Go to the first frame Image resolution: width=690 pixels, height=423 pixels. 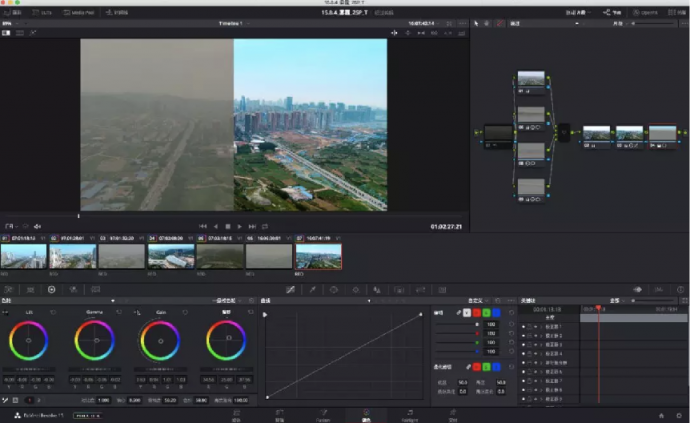(x=203, y=226)
